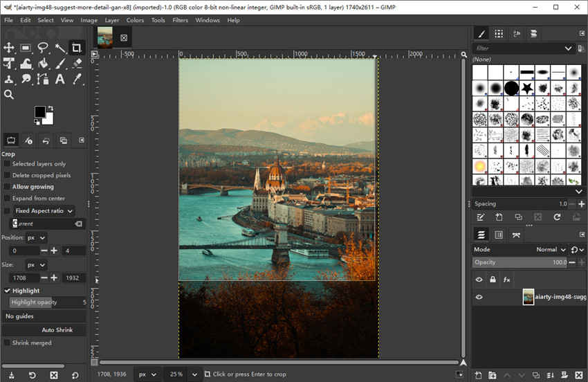
Task: Close the image tab with X button
Action: click(x=124, y=37)
